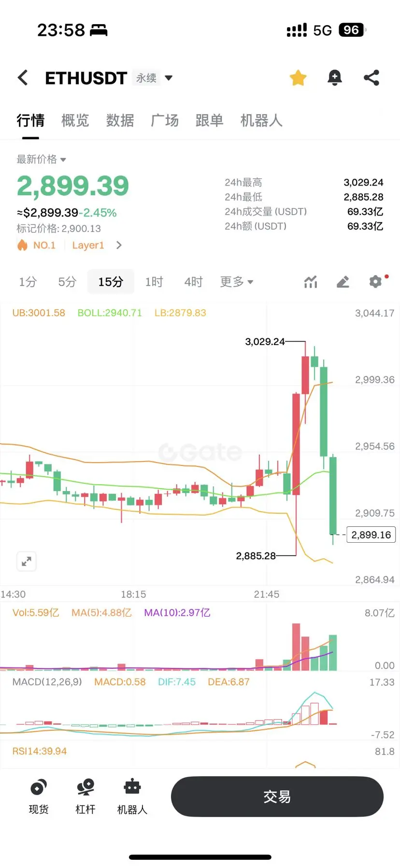Open the 杠杆 margin icon

click(x=86, y=796)
